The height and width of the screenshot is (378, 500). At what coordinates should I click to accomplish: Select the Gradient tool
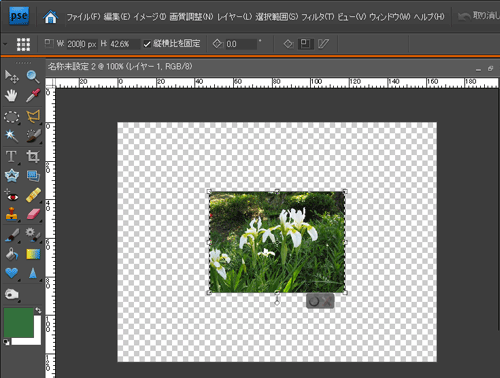point(33,254)
